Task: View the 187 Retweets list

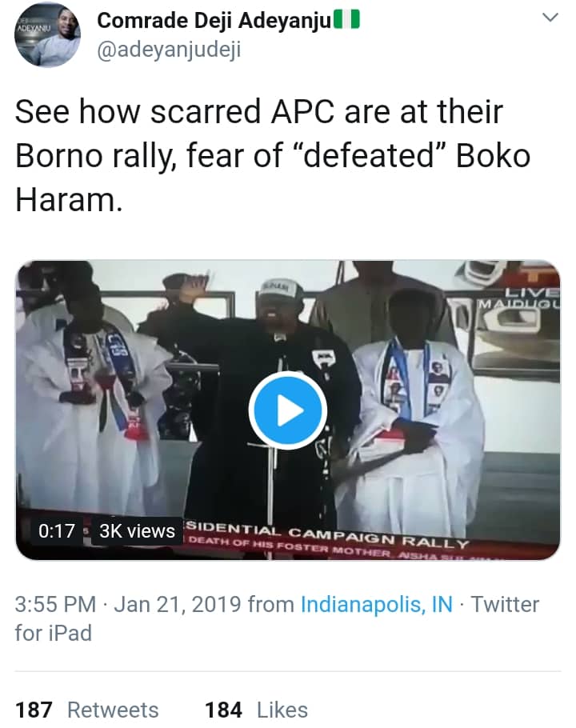Action: coord(86,710)
